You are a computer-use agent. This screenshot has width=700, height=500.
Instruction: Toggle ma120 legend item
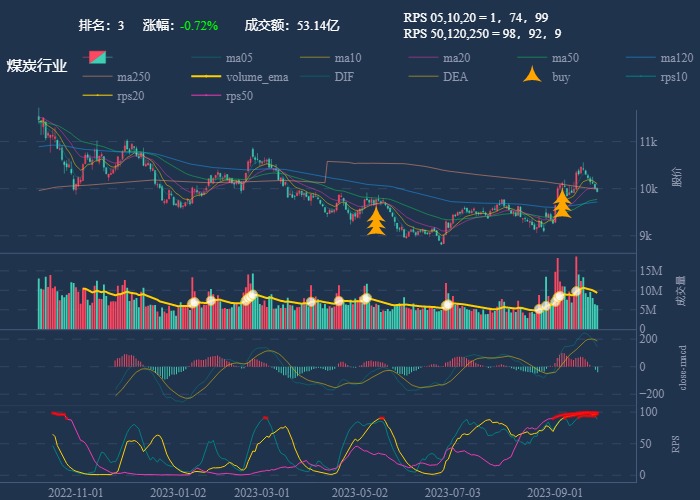[676, 57]
